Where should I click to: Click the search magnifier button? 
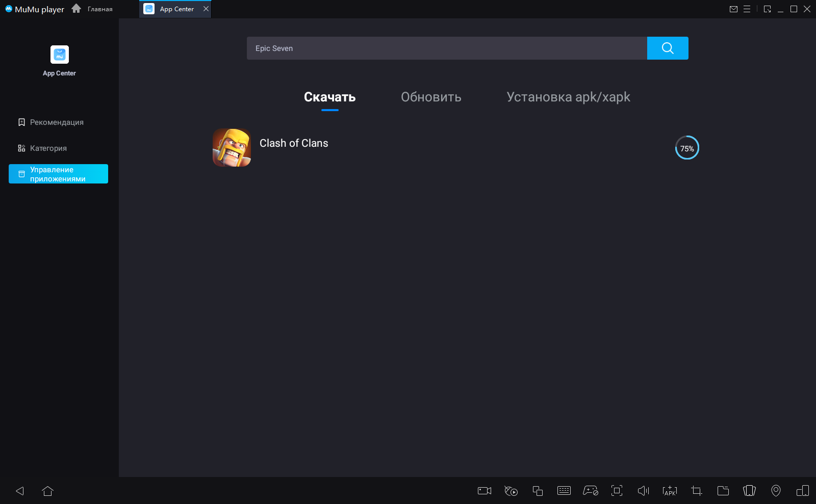[668, 48]
